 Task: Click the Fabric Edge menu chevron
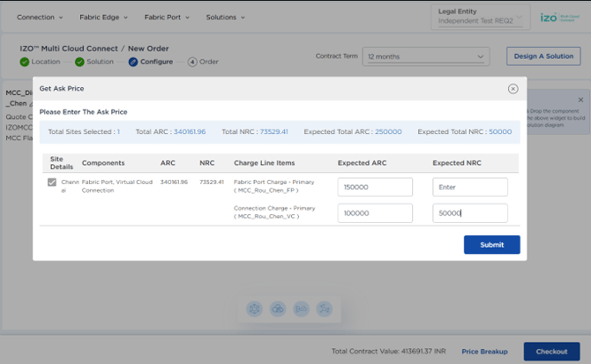125,18
